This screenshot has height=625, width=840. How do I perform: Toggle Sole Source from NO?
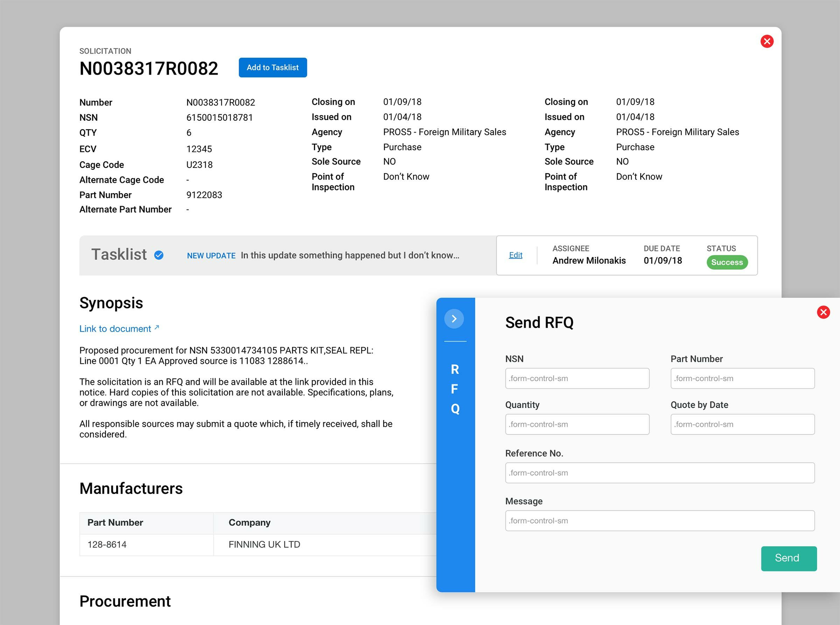(389, 161)
